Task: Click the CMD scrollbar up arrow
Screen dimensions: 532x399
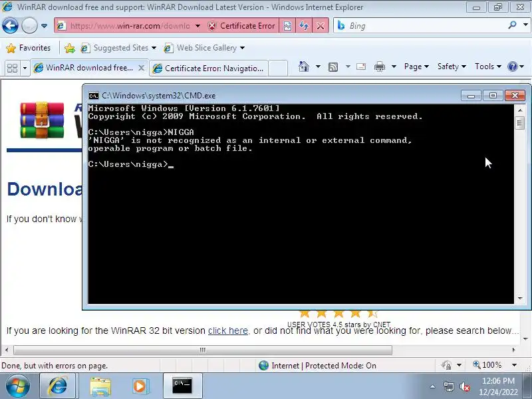Action: [x=520, y=110]
